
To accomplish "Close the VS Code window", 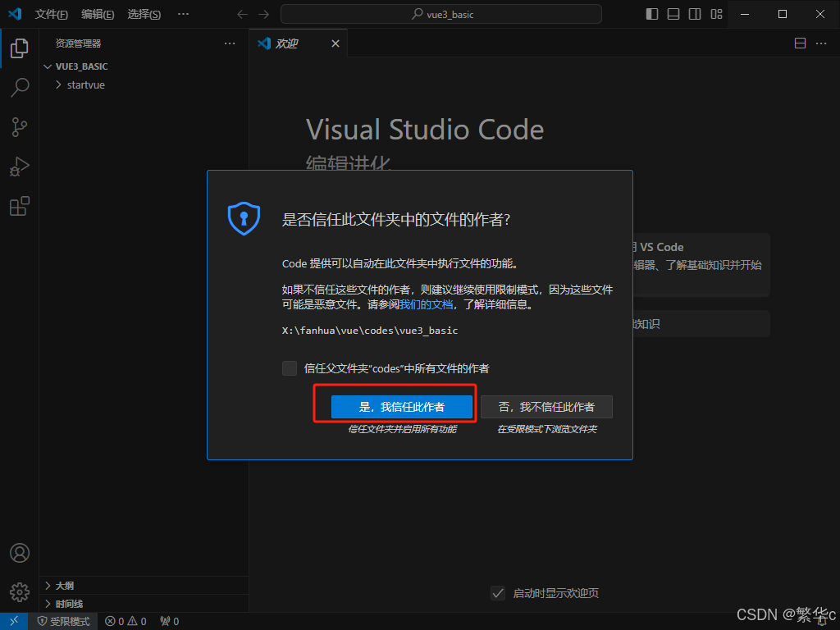I will click(820, 14).
